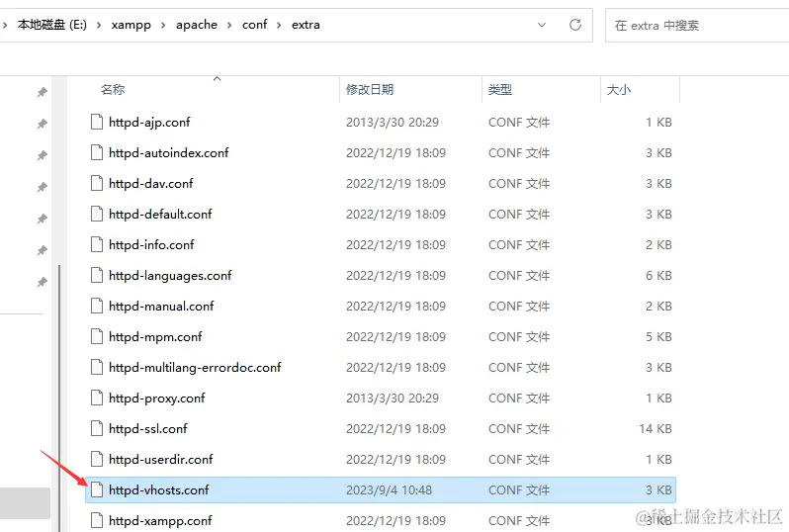Go to apache folder in breadcrumb
The height and width of the screenshot is (532, 789).
pos(196,25)
